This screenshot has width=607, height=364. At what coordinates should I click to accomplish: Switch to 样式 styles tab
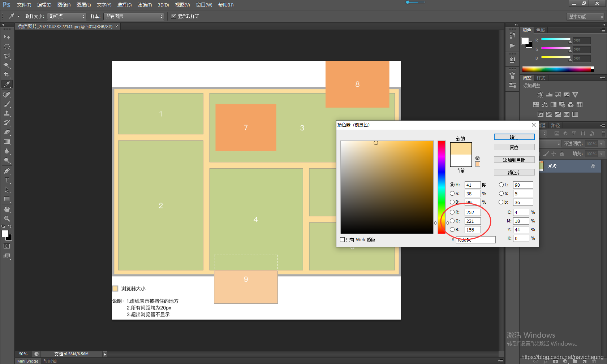pyautogui.click(x=541, y=78)
